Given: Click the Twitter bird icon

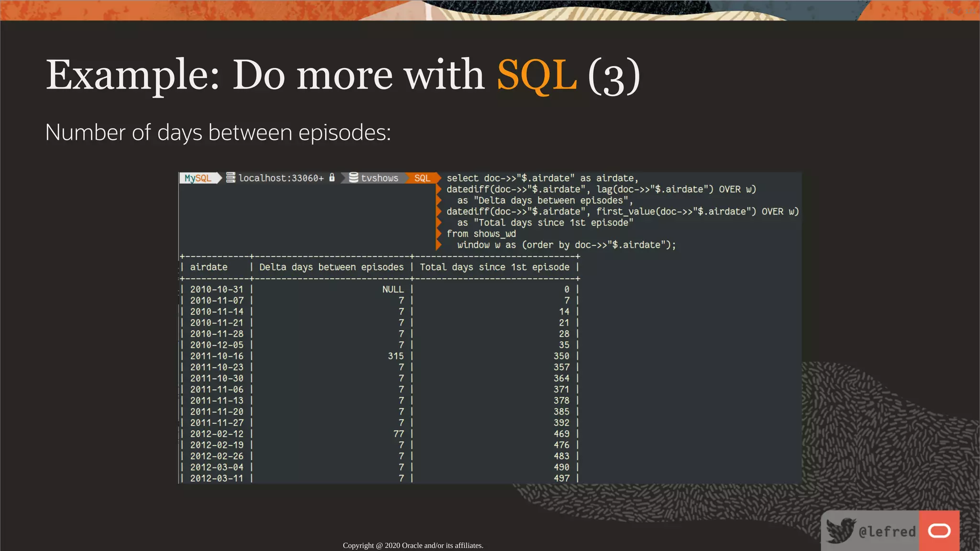Looking at the screenshot, I should 840,531.
